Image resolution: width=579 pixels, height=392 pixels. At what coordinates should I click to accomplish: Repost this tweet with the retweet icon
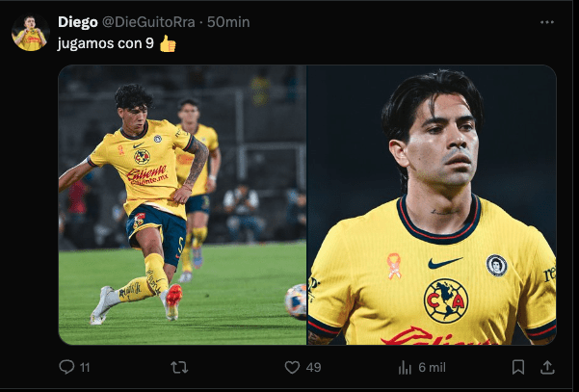179,367
